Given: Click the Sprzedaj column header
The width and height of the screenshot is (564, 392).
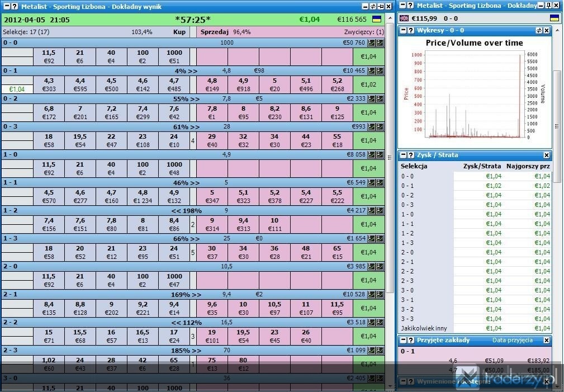Looking at the screenshot, I should point(215,32).
